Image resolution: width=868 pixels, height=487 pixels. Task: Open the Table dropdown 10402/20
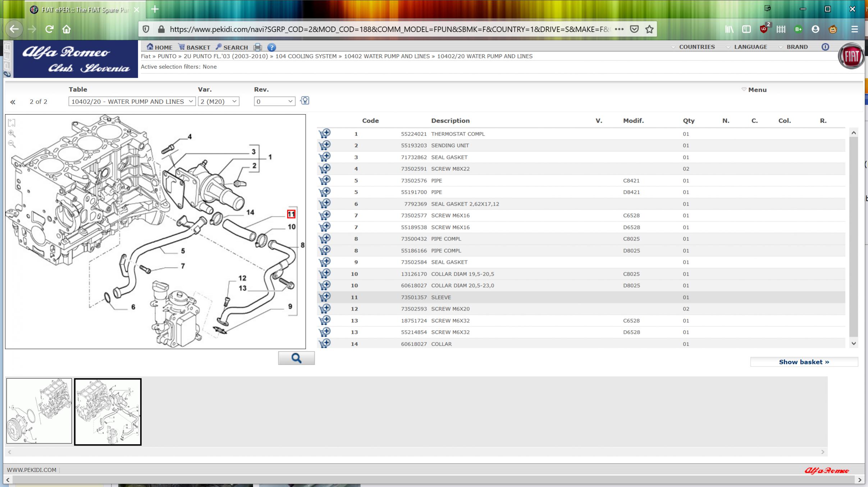coord(132,101)
